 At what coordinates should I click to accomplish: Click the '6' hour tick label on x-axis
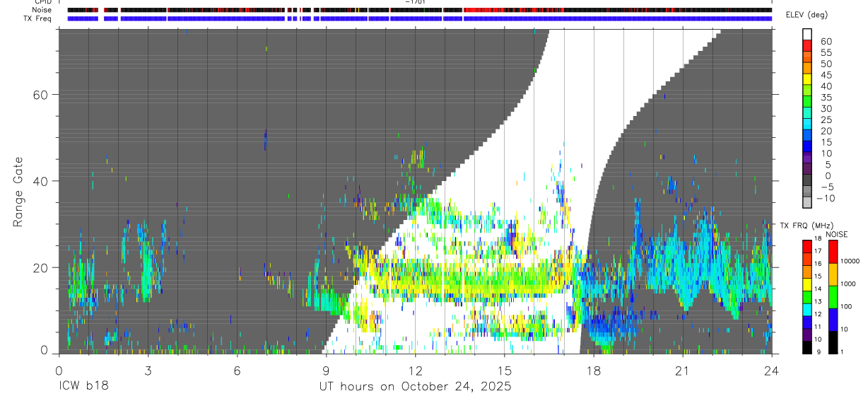point(237,371)
